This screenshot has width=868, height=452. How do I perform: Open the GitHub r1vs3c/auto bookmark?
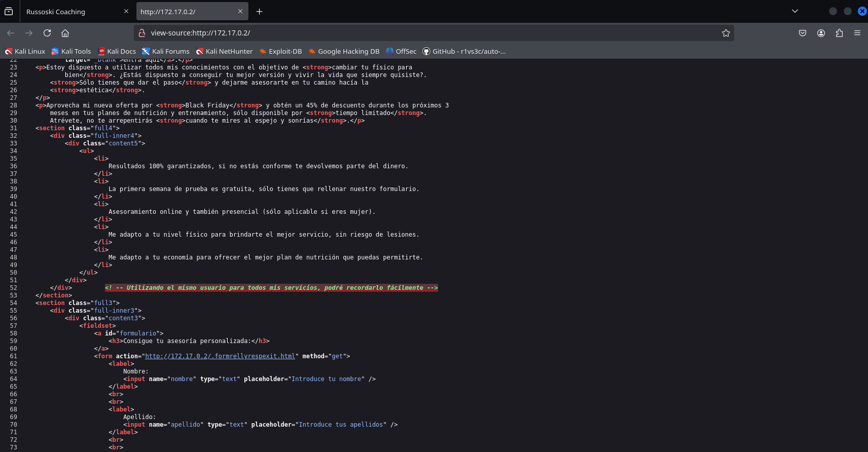tap(464, 51)
